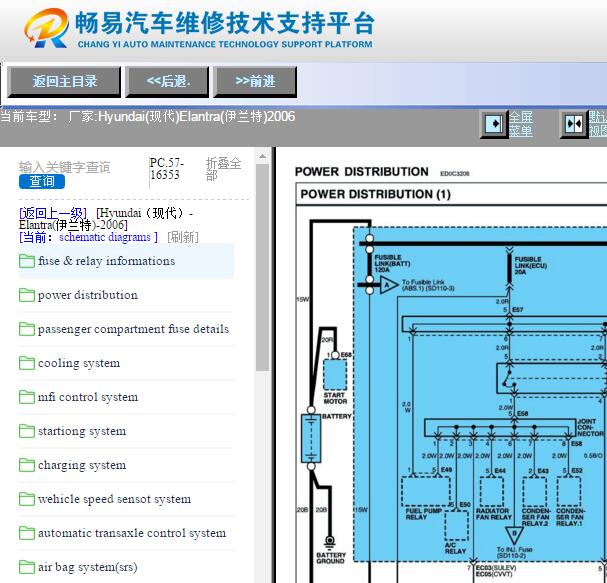The width and height of the screenshot is (607, 583).
Task: Click the 刷新 refresh link
Action: [183, 237]
